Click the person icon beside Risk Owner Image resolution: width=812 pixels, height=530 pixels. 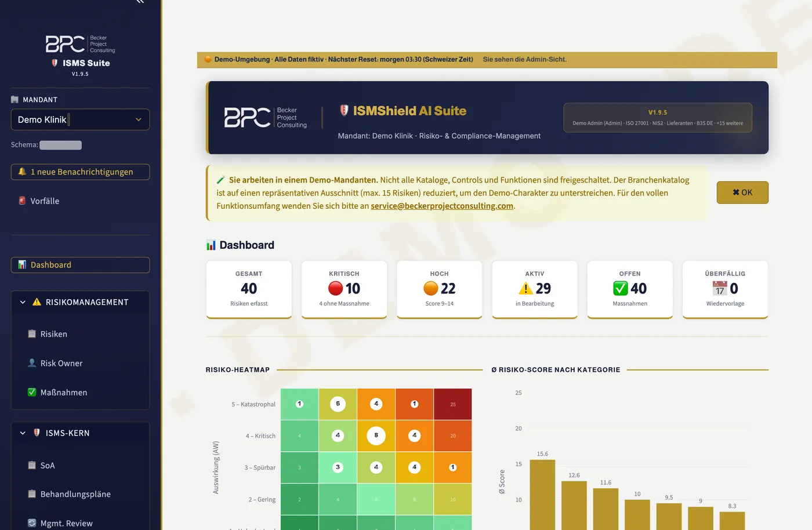(32, 363)
